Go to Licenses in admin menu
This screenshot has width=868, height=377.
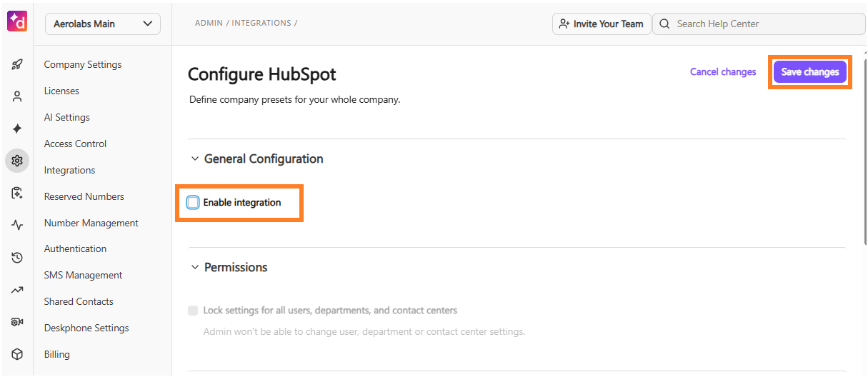[x=61, y=91]
